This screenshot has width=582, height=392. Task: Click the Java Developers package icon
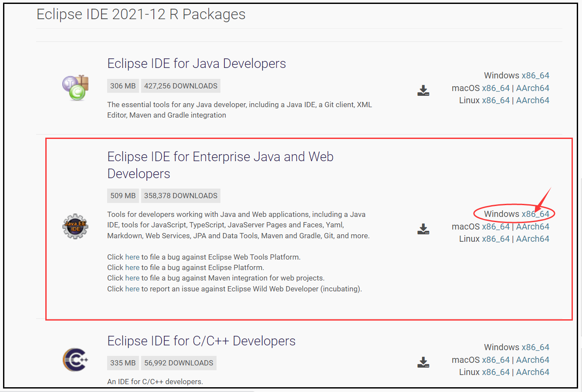click(75, 88)
